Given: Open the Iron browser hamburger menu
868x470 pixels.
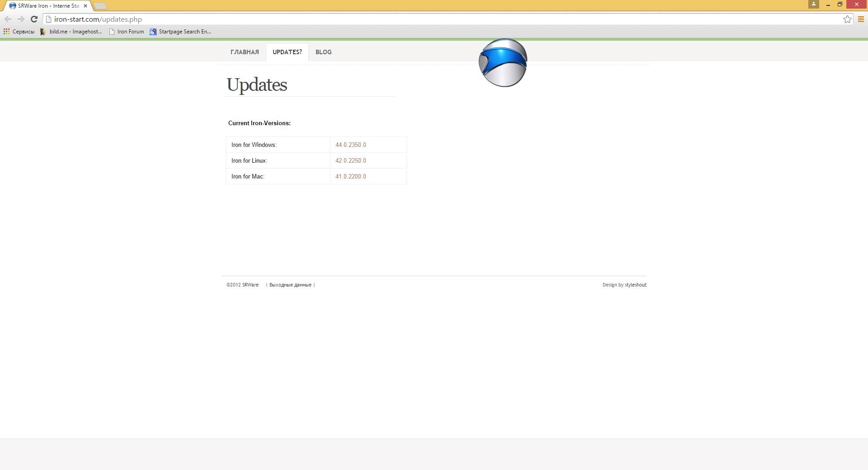Looking at the screenshot, I should [861, 19].
